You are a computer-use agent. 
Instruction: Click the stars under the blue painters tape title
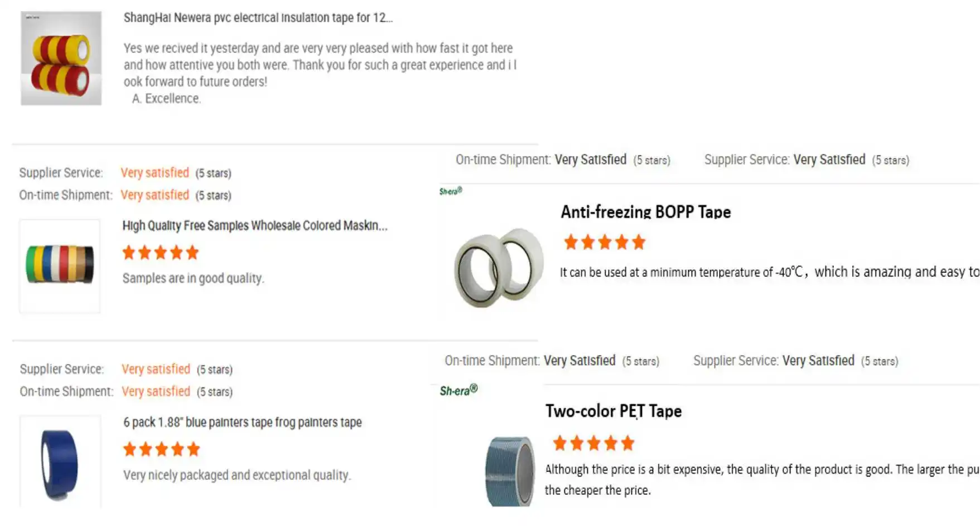coord(161,449)
